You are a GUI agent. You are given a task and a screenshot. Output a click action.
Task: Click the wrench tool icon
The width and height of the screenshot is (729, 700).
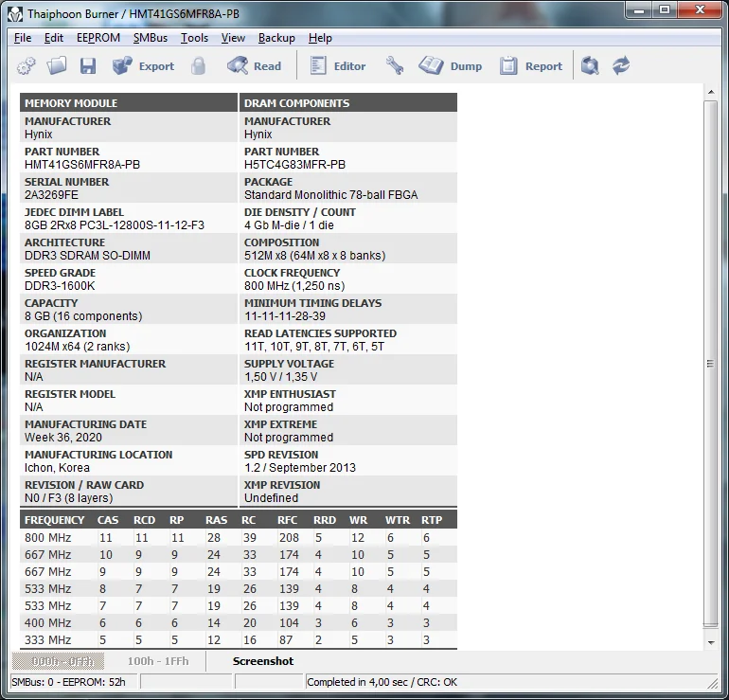click(394, 66)
